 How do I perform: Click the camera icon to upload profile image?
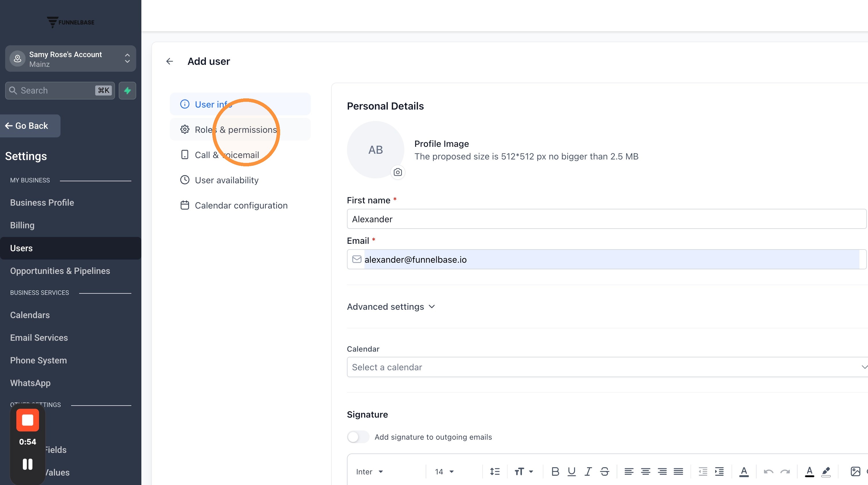(398, 172)
